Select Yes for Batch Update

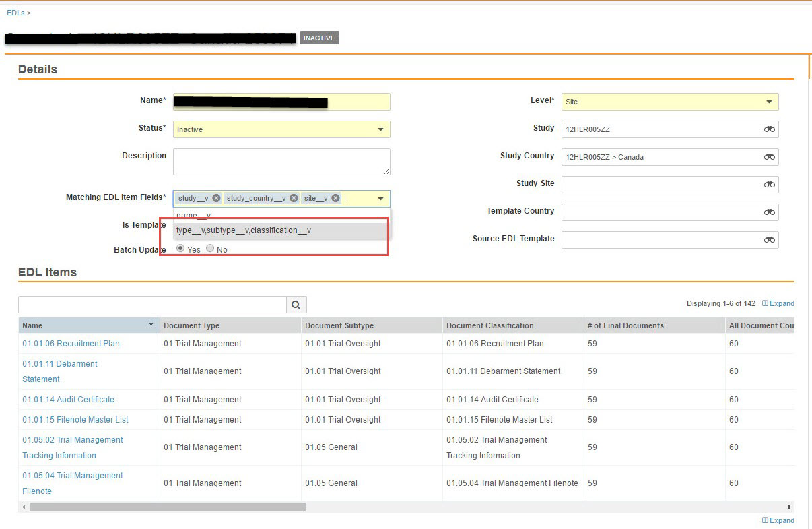click(180, 249)
